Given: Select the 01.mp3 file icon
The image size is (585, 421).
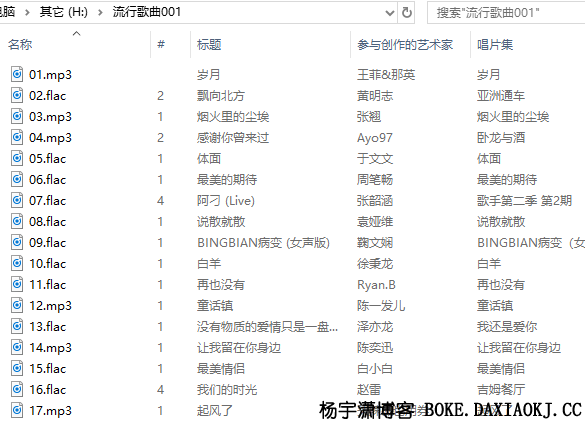Looking at the screenshot, I should pyautogui.click(x=17, y=74).
